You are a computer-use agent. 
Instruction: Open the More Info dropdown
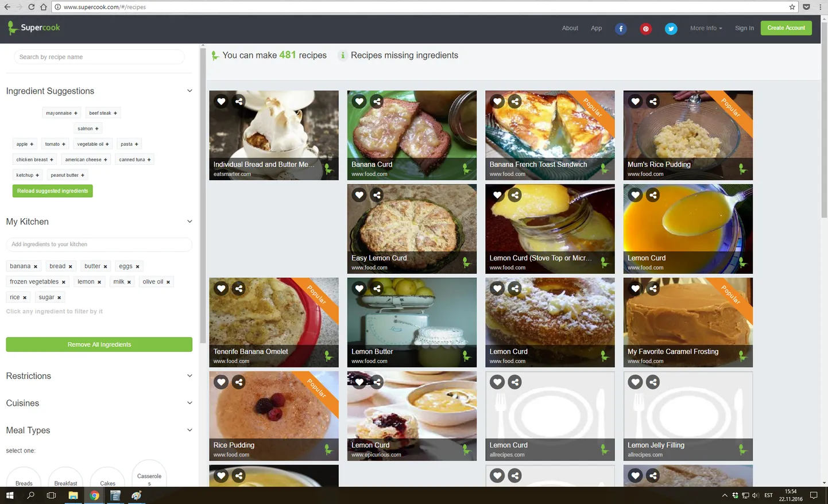tap(706, 28)
